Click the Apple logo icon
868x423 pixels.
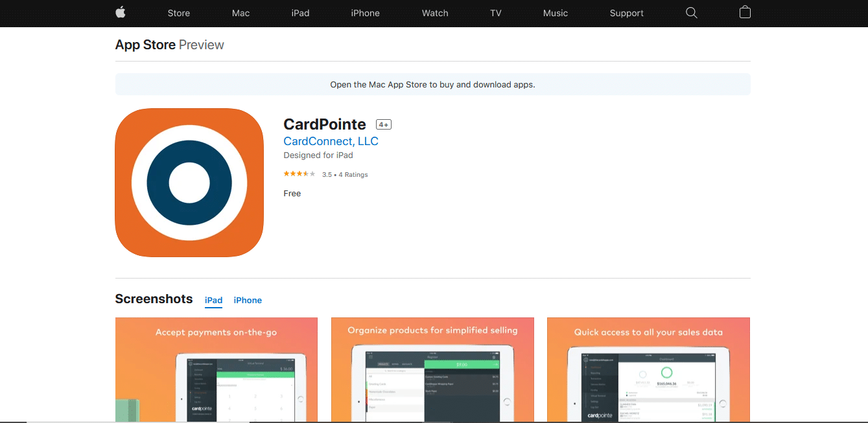(120, 12)
